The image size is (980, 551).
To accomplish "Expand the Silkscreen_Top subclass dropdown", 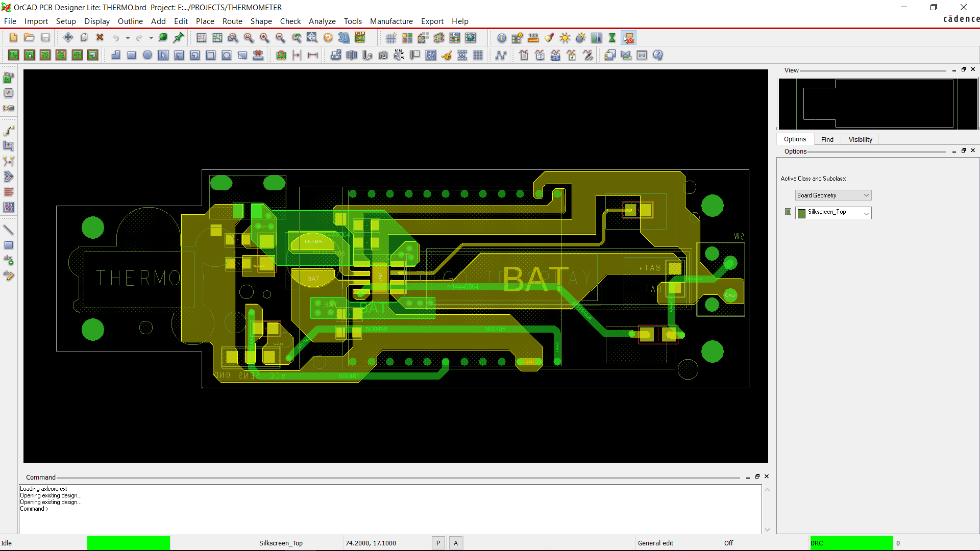I will click(x=866, y=213).
